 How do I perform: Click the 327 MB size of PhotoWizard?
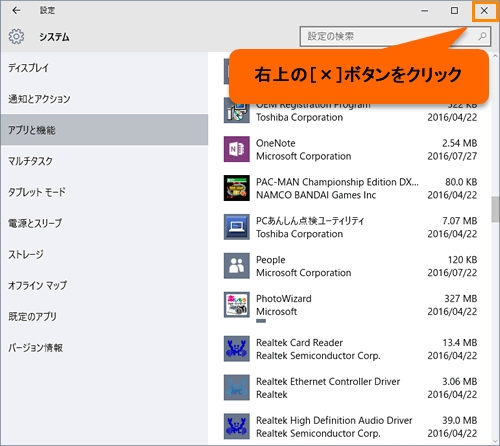pyautogui.click(x=461, y=299)
